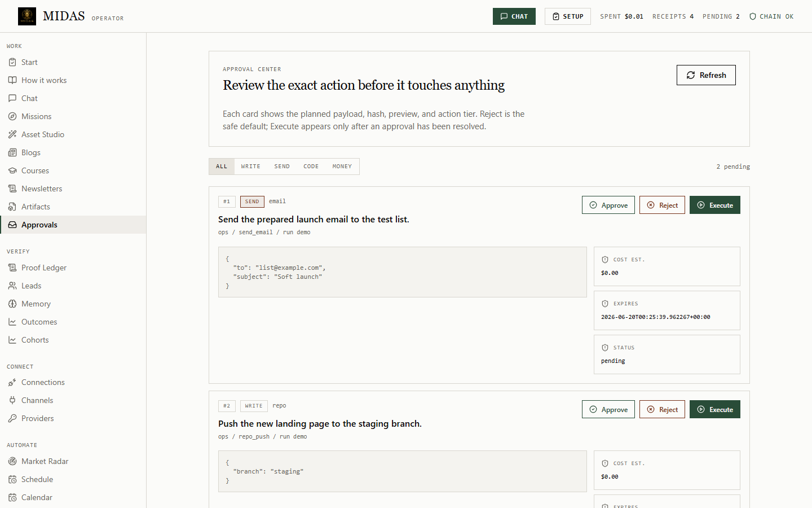Click the 'Push the new landing page' heading
The height and width of the screenshot is (508, 812).
coord(320,423)
